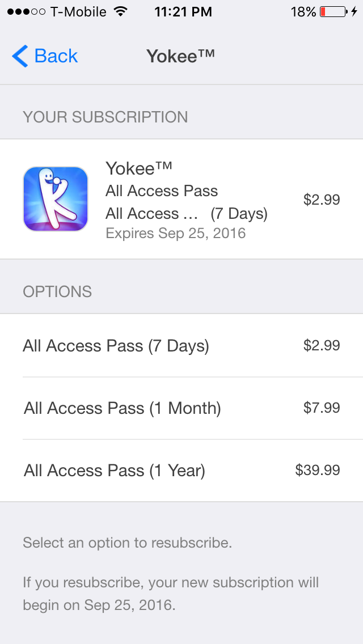Tap the blue back chevron arrow

[19, 56]
